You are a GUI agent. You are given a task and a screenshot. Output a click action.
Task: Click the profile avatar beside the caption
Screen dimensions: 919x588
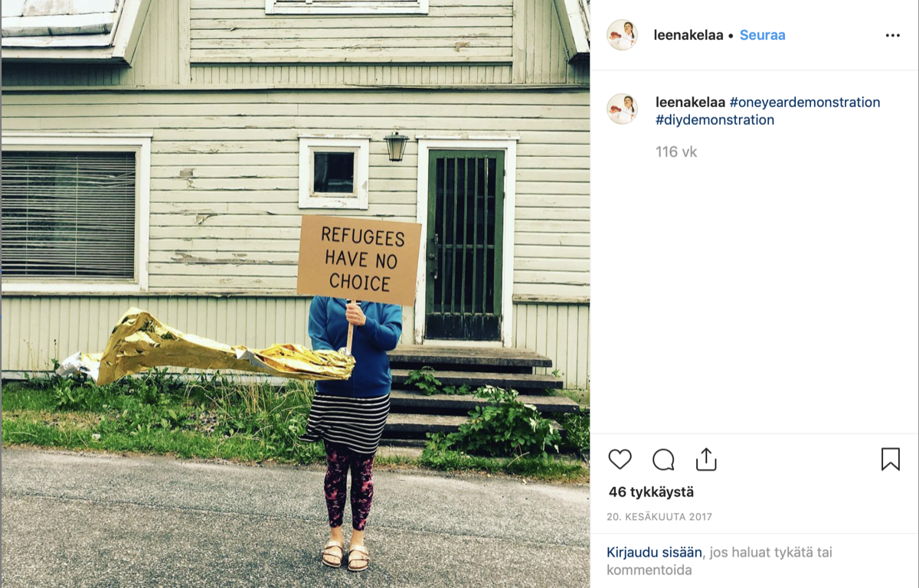(622, 109)
